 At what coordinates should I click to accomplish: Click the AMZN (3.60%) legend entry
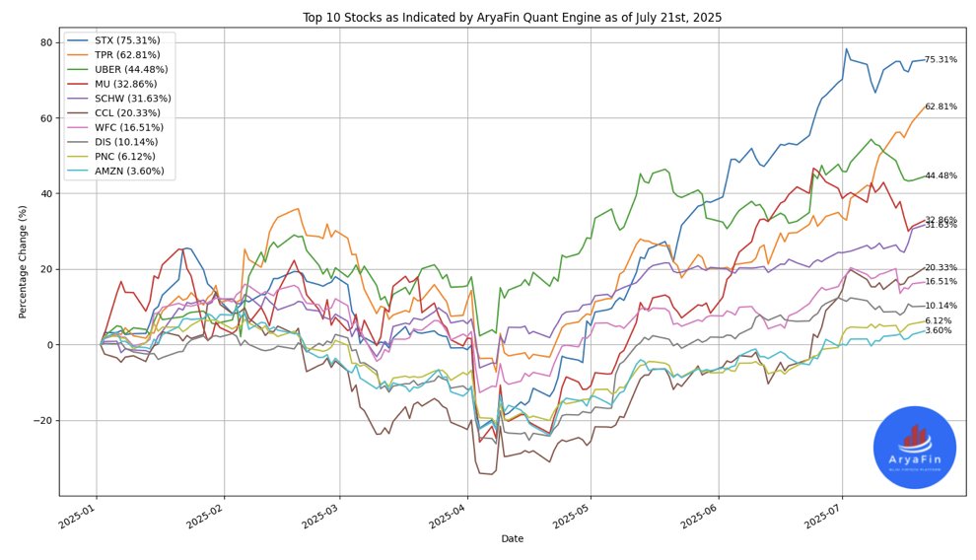pyautogui.click(x=116, y=171)
